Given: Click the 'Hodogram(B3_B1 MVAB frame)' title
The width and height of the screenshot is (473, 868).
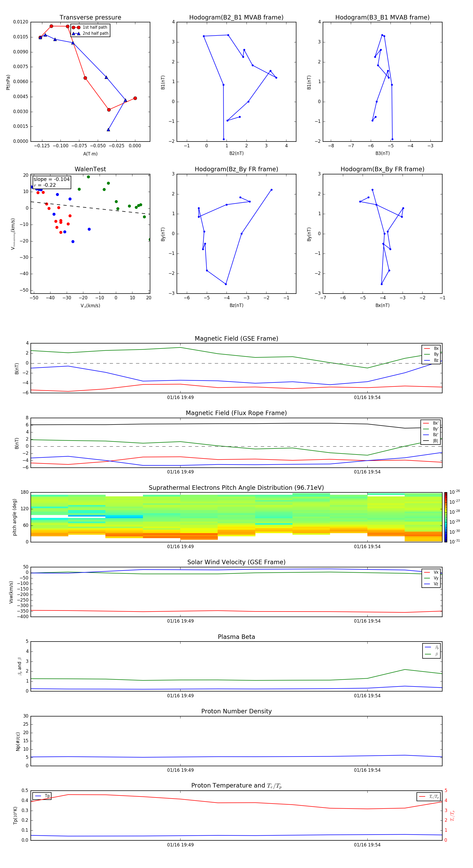Looking at the screenshot, I should 382,18.
